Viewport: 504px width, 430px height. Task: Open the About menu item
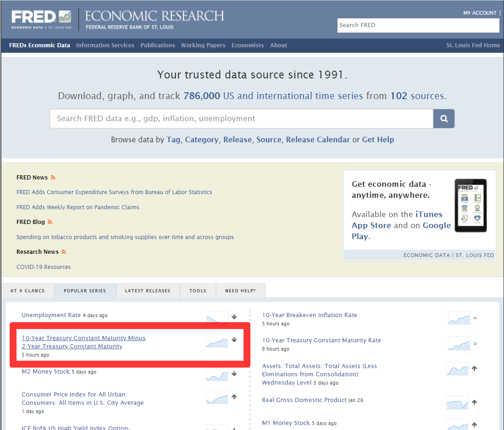click(278, 45)
